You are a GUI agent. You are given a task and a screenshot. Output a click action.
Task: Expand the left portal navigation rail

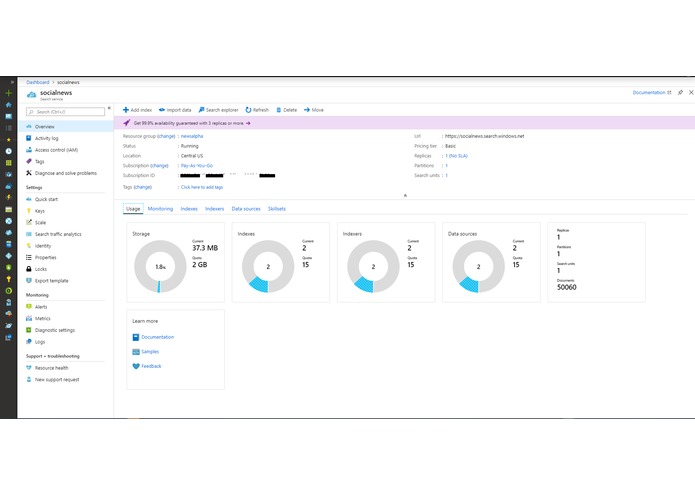click(x=12, y=82)
